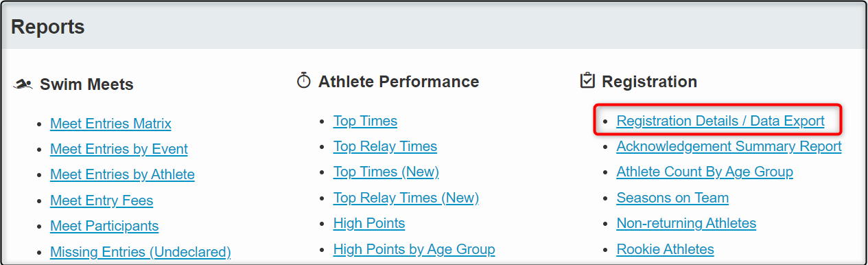The height and width of the screenshot is (265, 868).
Task: Open Meet Entries by Athlete report
Action: coord(122,174)
